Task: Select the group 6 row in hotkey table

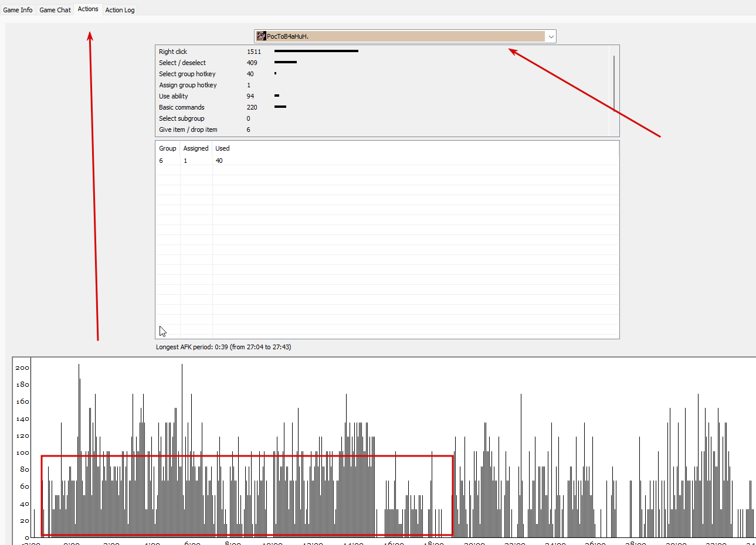Action: click(x=387, y=161)
